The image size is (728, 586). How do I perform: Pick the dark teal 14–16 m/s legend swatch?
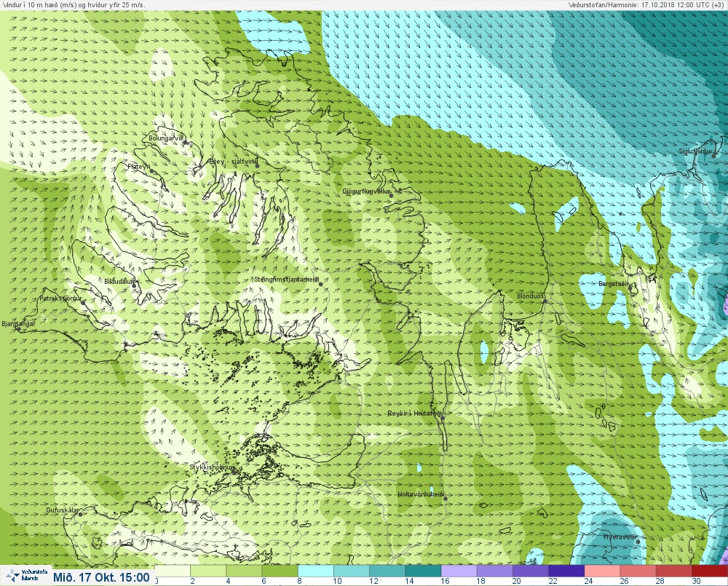(x=422, y=571)
